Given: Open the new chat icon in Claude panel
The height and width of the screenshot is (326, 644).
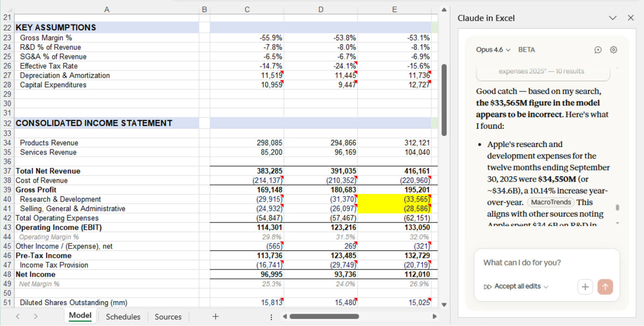Looking at the screenshot, I should pyautogui.click(x=598, y=50).
